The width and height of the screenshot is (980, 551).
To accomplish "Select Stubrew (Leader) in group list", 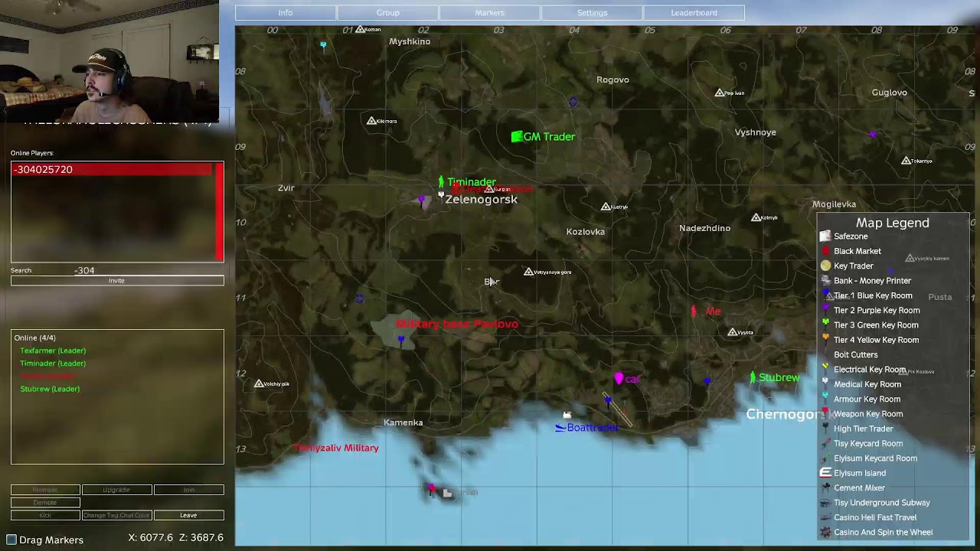I will pyautogui.click(x=50, y=389).
